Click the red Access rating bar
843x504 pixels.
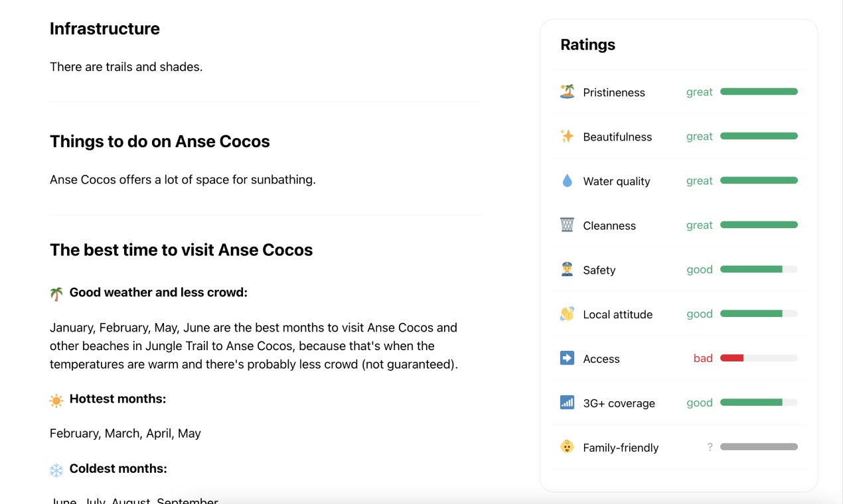(759, 358)
